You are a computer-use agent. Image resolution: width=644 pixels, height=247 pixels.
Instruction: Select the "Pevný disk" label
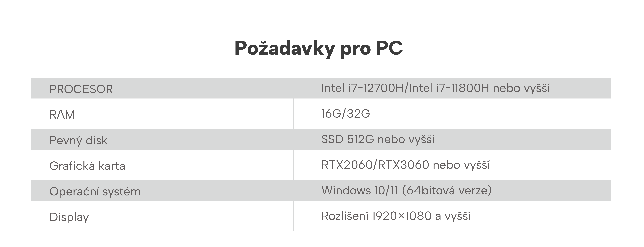point(78,140)
